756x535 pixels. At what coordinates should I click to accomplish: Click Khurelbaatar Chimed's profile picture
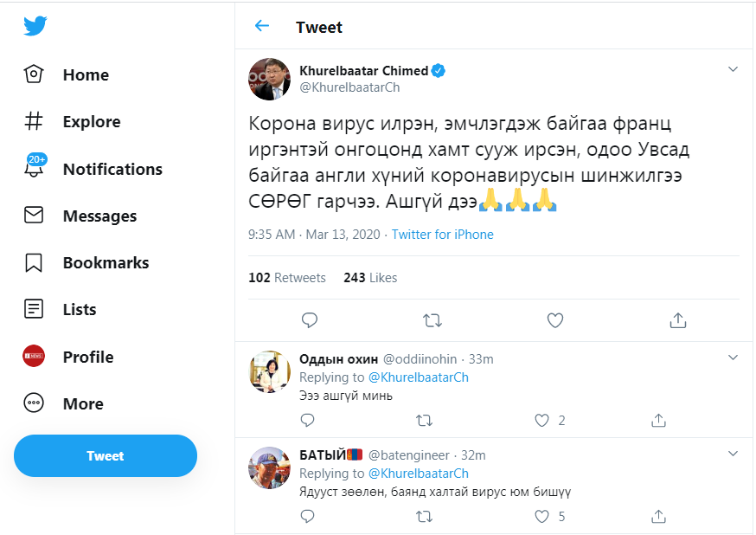coord(269,79)
